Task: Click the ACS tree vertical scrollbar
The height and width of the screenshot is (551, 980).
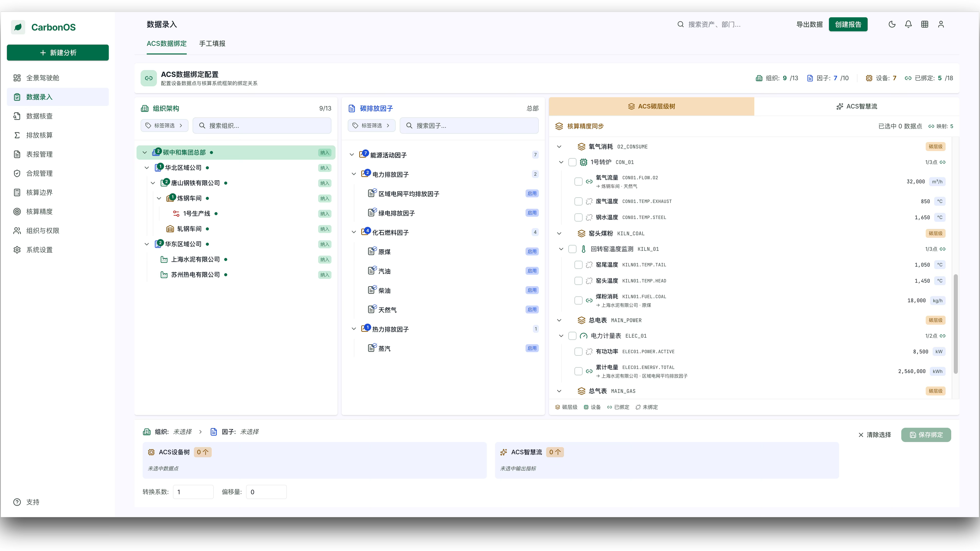Action: point(955,324)
